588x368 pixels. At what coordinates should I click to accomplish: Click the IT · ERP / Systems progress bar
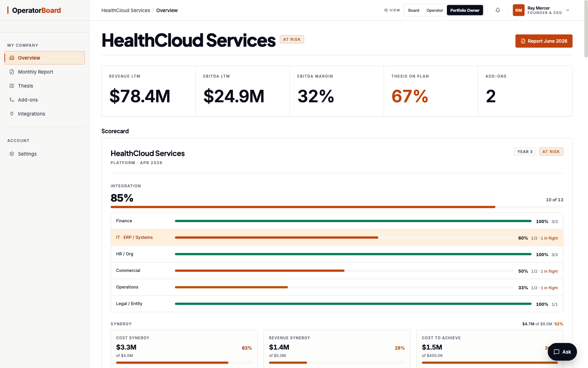[344, 238]
